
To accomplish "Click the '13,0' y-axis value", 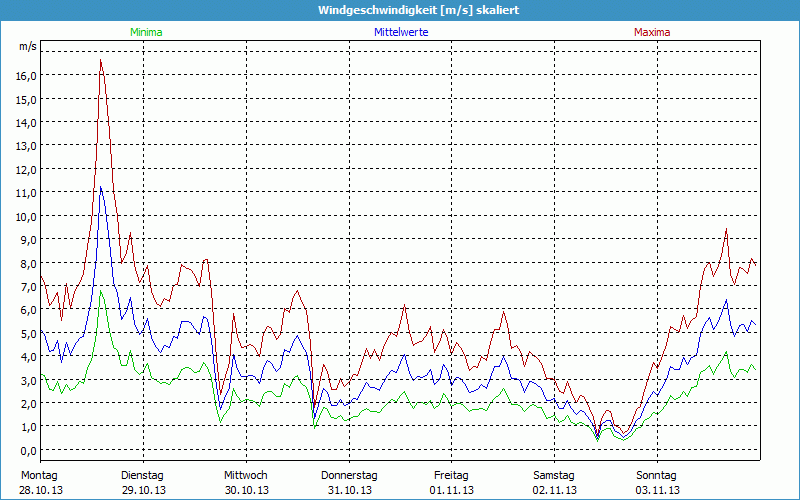I will click(x=26, y=146).
